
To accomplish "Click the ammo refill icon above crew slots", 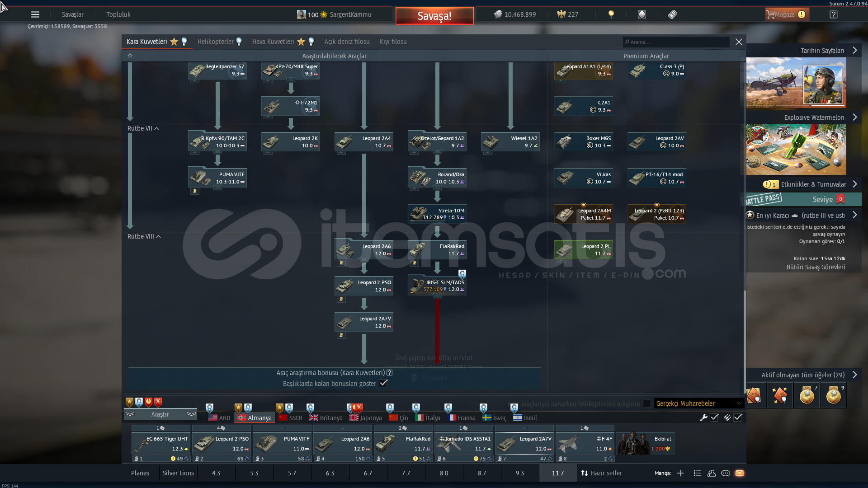I will click(727, 418).
